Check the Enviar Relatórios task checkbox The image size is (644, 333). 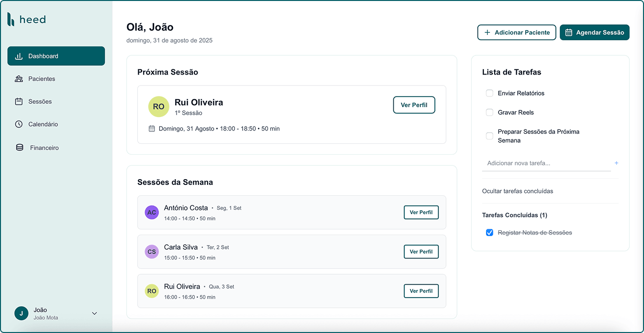[489, 93]
